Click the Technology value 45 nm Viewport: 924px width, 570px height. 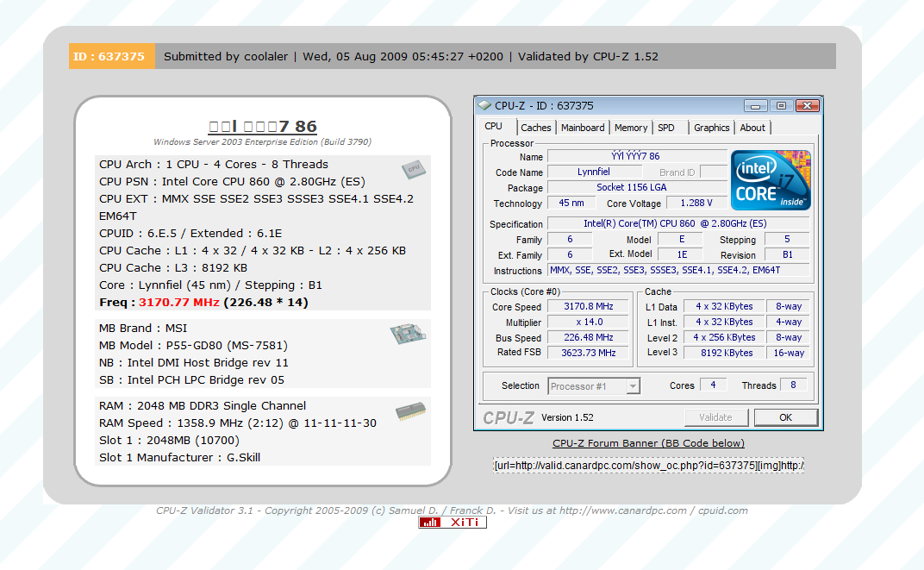pos(571,203)
